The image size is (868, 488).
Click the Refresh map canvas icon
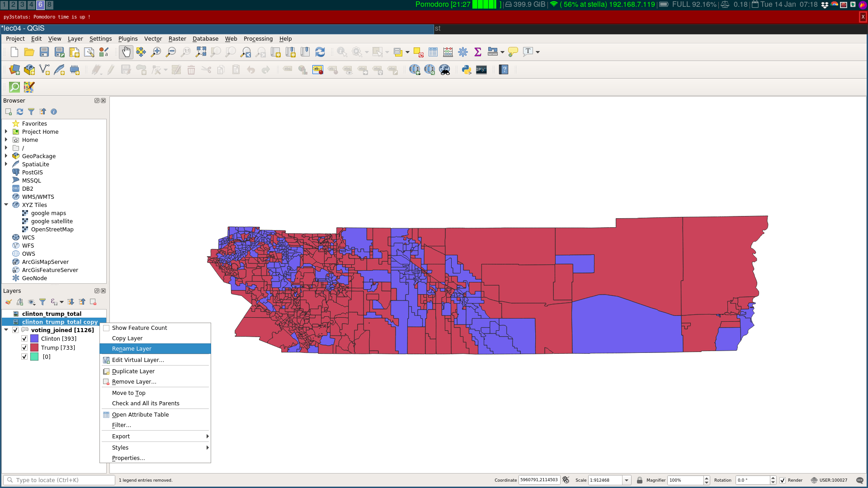[320, 52]
